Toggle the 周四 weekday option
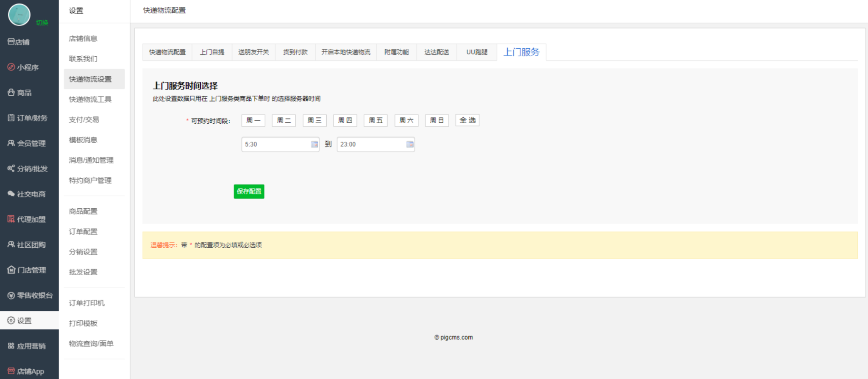 coord(345,120)
